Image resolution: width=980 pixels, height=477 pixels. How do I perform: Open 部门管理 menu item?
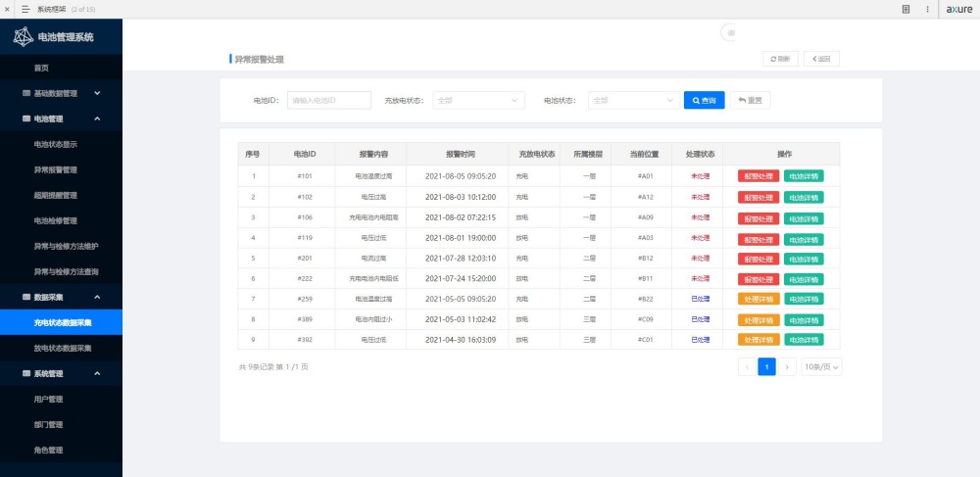(48, 424)
